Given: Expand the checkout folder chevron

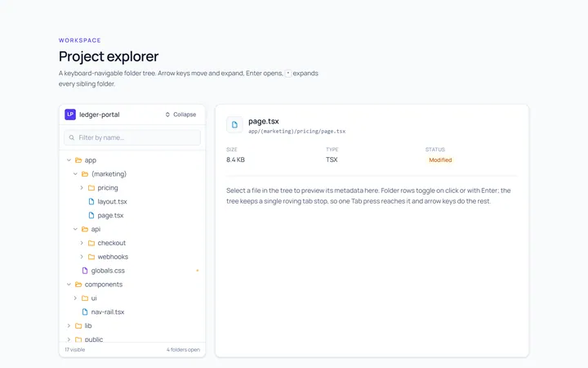Looking at the screenshot, I should [x=82, y=243].
